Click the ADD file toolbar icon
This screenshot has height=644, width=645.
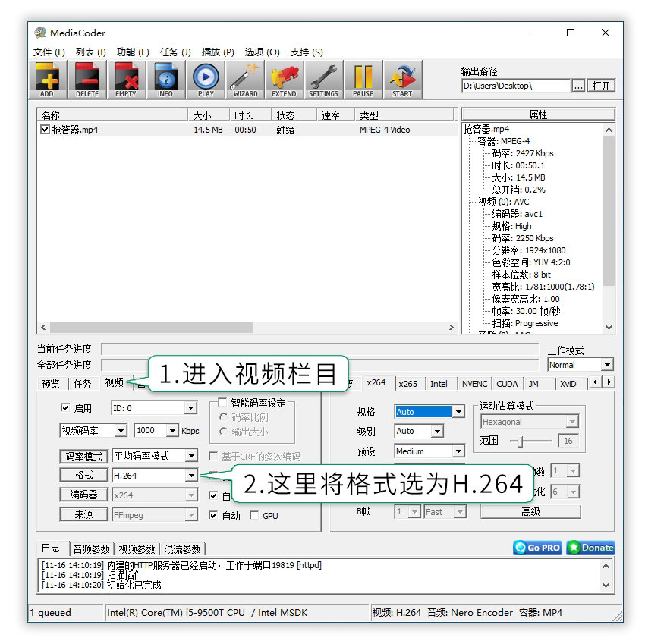pyautogui.click(x=48, y=80)
